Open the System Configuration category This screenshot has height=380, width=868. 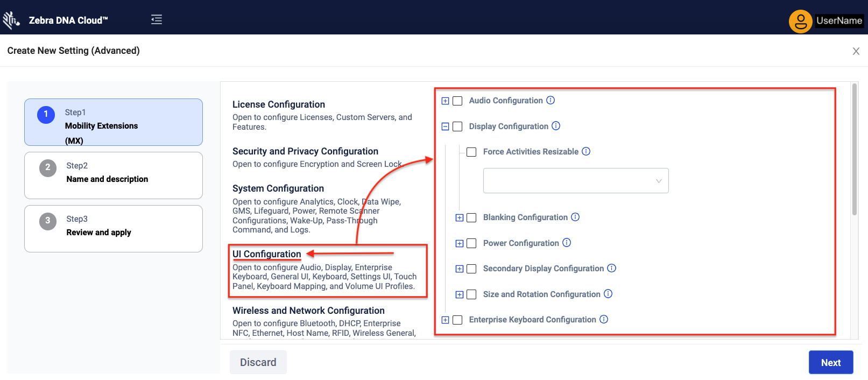click(278, 188)
